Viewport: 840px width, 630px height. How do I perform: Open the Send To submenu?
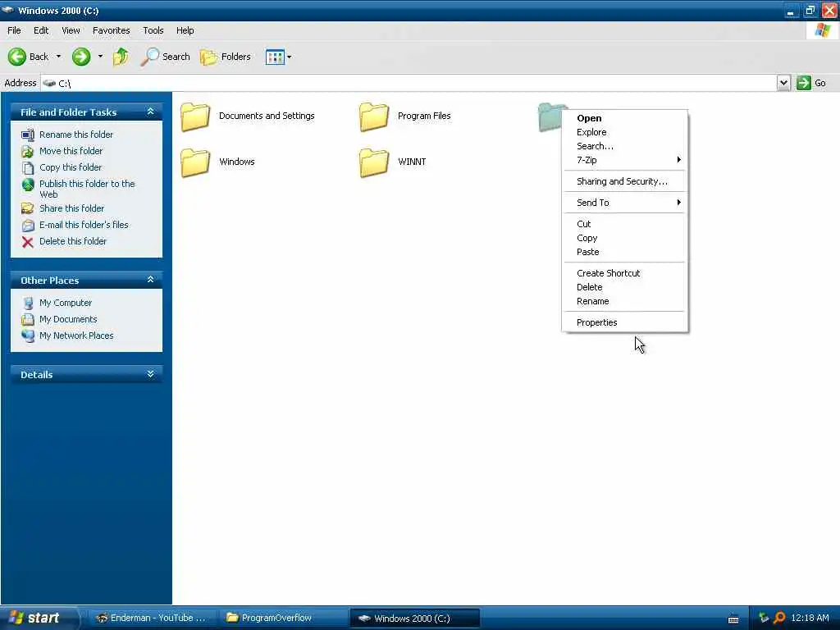point(624,203)
